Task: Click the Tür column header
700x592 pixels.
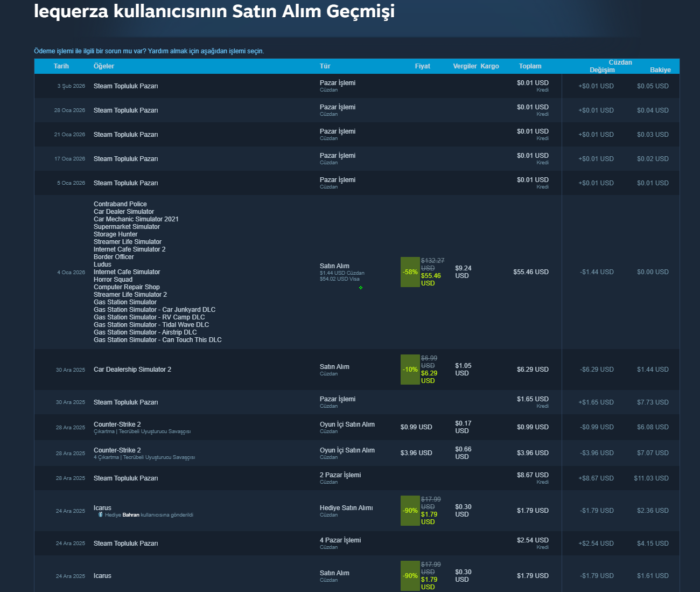Action: click(x=325, y=66)
